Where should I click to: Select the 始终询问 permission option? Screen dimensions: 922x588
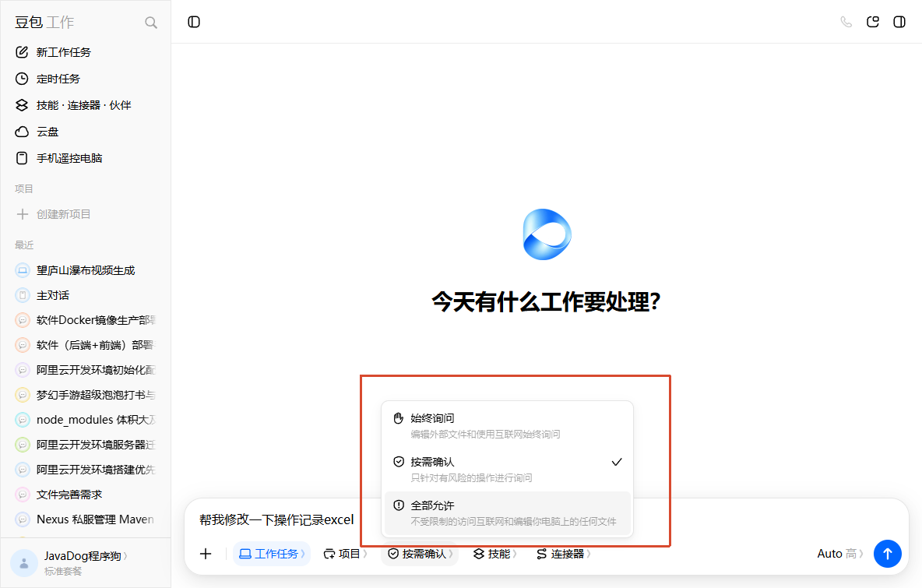507,426
